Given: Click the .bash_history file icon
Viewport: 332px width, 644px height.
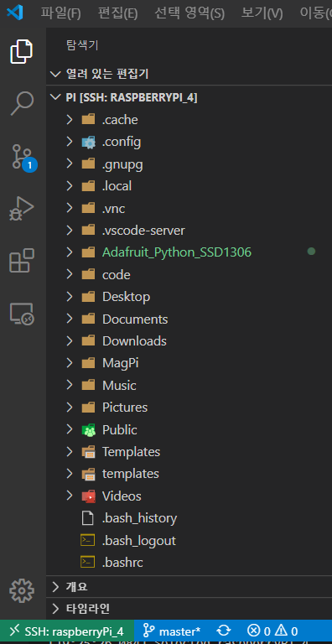Looking at the screenshot, I should click(x=88, y=518).
